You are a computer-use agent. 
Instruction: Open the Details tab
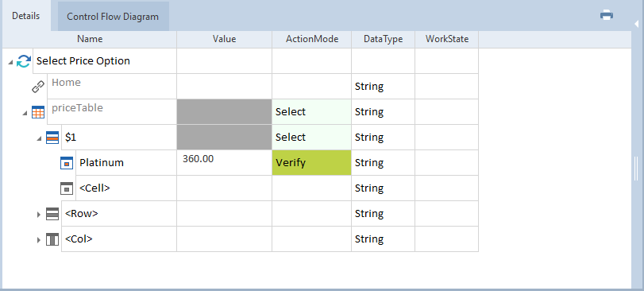[26, 16]
